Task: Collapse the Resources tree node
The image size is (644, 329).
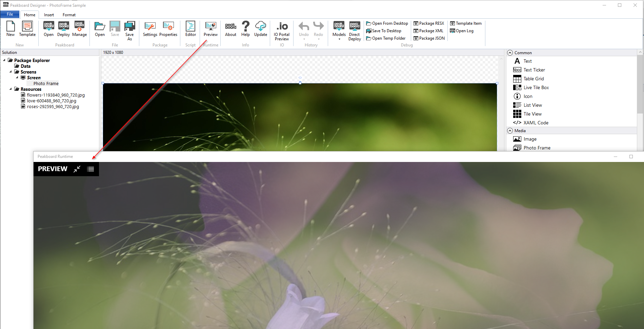Action: point(11,89)
